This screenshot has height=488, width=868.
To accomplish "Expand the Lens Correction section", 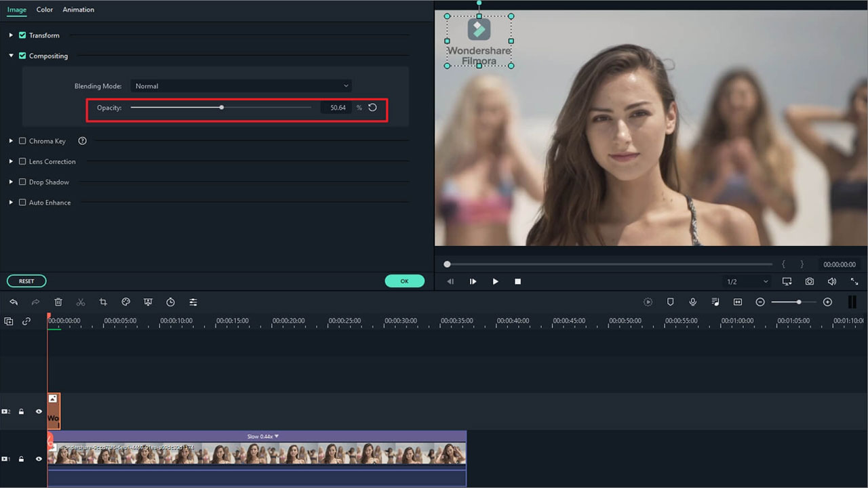I will click(x=12, y=162).
